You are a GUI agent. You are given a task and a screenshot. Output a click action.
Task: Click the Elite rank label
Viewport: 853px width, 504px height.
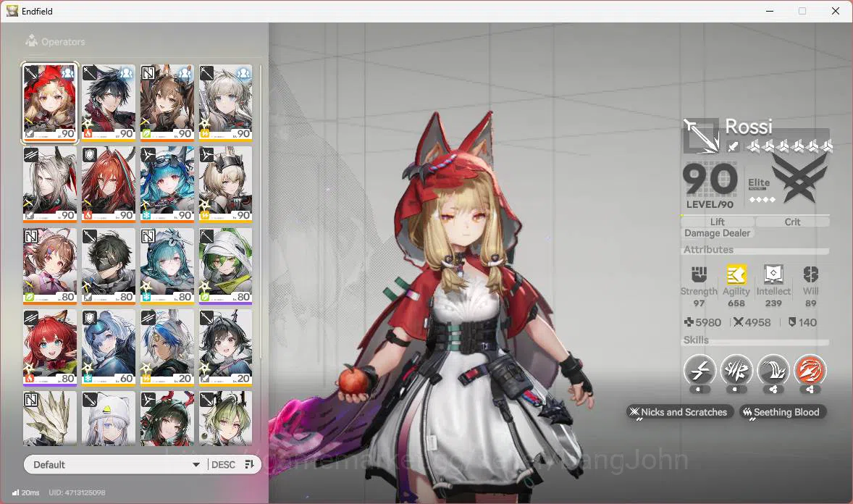759,183
